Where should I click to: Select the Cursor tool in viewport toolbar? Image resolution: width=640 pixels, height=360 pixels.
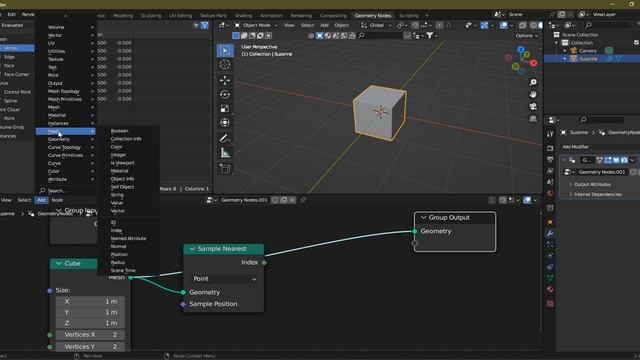click(x=225, y=64)
